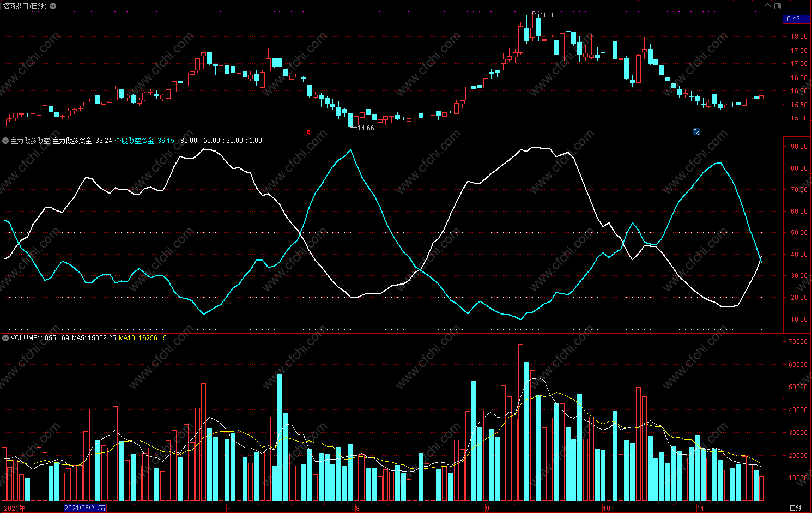Click the MA5: 15009.25 readout
This screenshot has height=513, width=812.
pyautogui.click(x=94, y=338)
